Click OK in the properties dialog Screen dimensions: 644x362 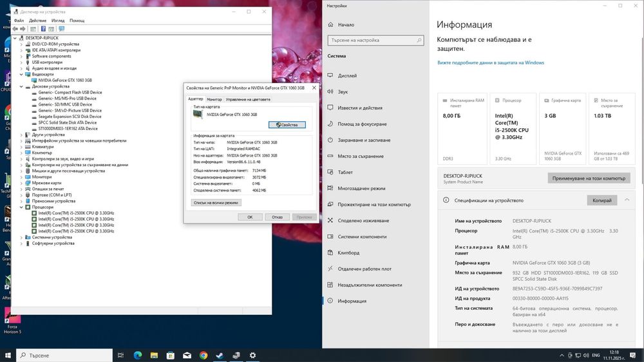pyautogui.click(x=250, y=217)
